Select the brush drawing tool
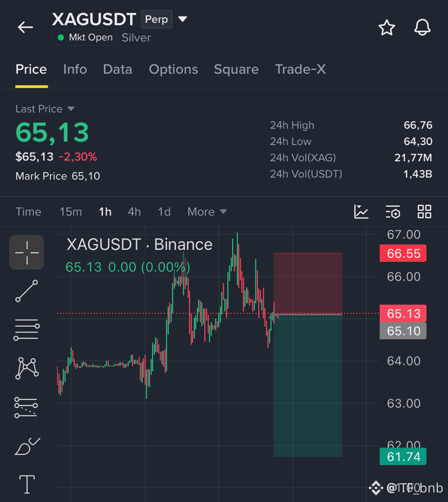Viewport: 448px width, 502px height. [27, 446]
